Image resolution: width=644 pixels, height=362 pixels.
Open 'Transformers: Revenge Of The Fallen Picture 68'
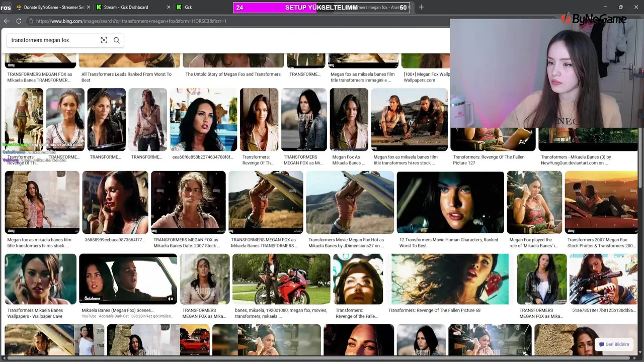click(x=434, y=310)
